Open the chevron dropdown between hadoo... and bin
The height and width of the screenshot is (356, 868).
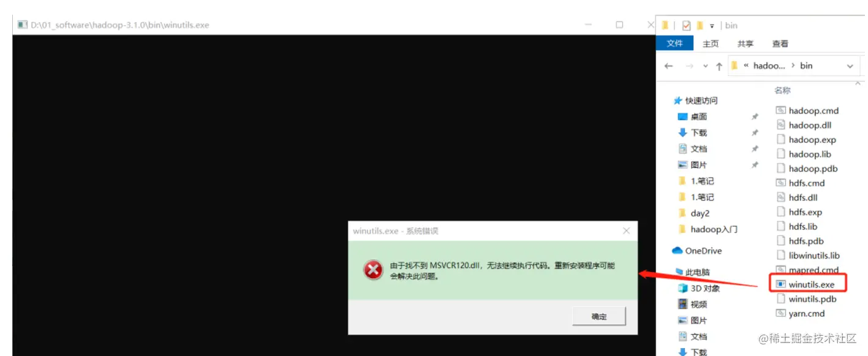(x=793, y=66)
